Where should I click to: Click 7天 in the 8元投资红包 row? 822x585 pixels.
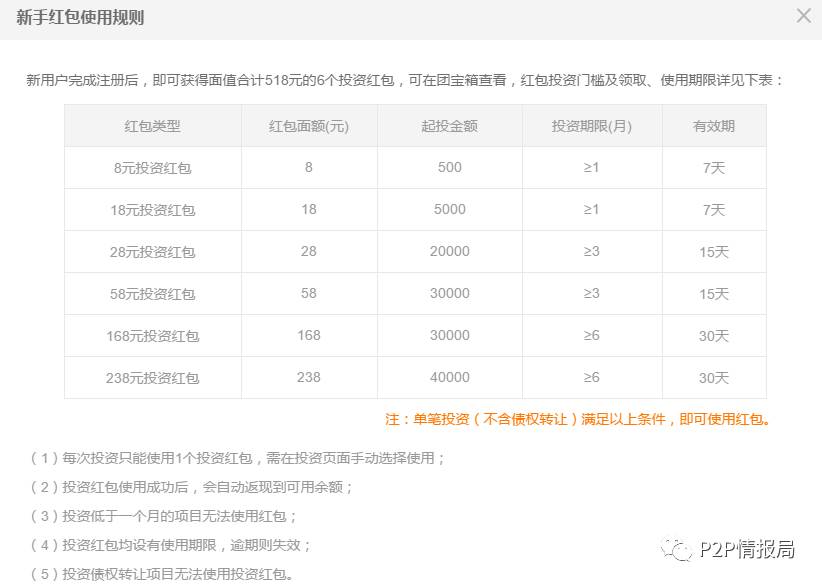[x=714, y=168]
